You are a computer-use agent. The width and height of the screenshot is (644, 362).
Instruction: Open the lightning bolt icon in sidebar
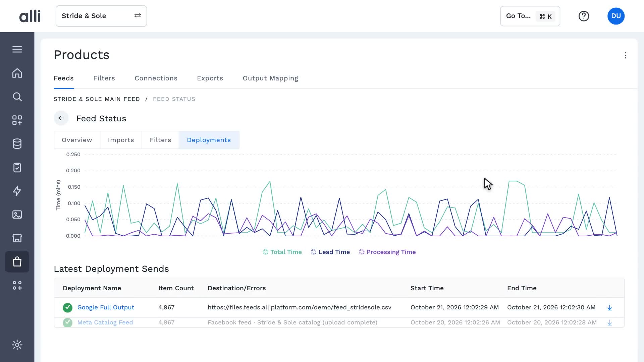click(x=17, y=191)
